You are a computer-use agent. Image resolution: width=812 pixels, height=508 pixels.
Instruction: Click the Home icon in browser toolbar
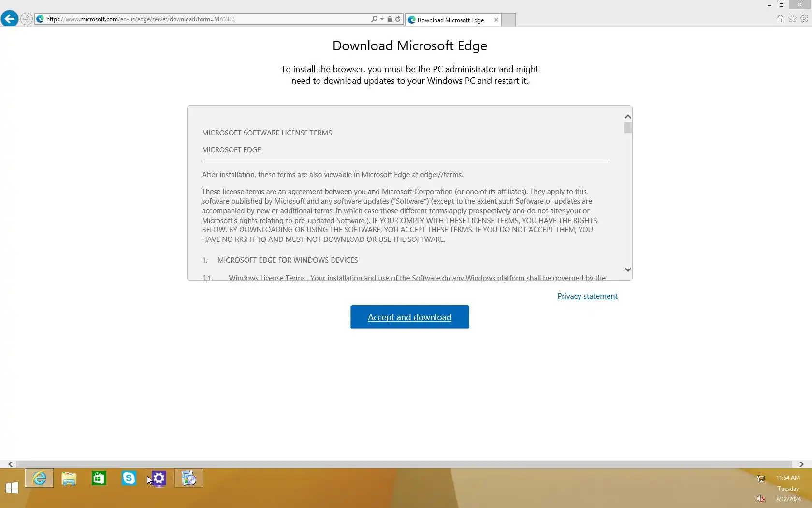(780, 19)
